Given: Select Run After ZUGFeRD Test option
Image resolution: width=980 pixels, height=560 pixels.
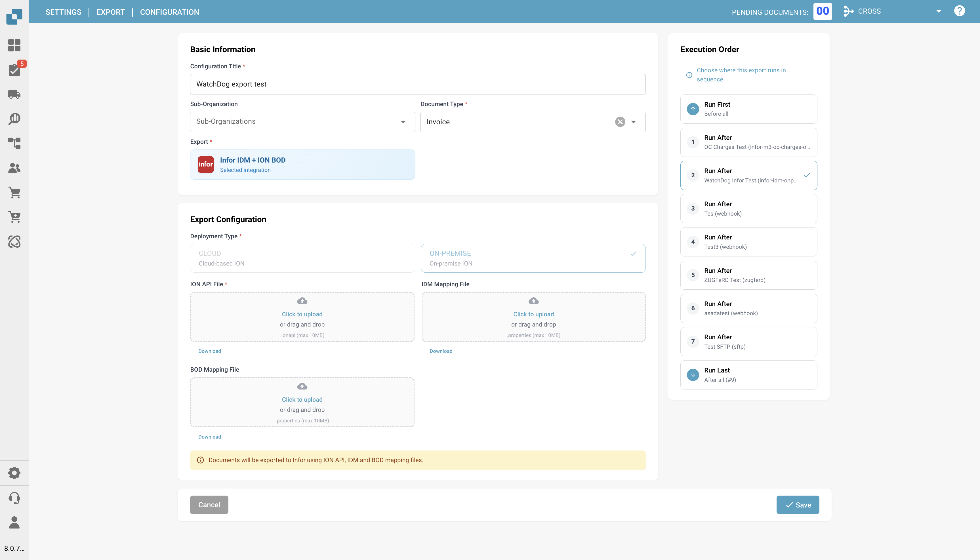Looking at the screenshot, I should point(748,275).
